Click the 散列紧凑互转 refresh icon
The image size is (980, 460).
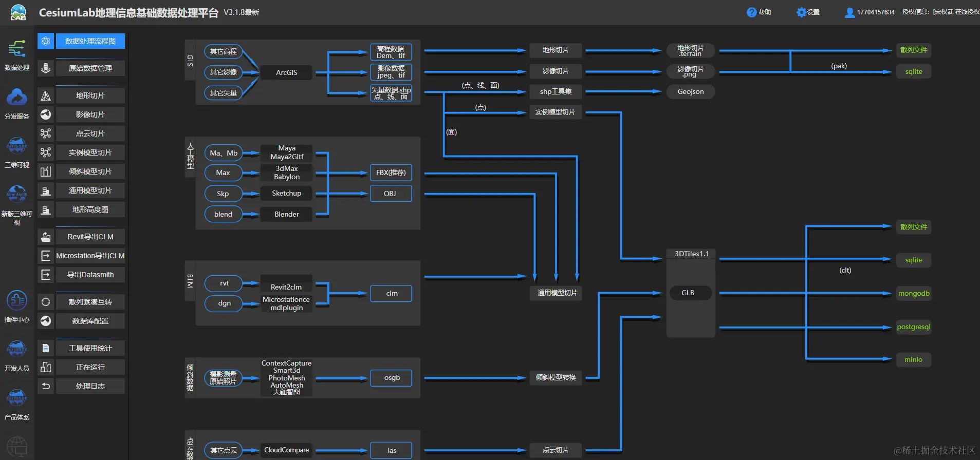click(x=46, y=302)
